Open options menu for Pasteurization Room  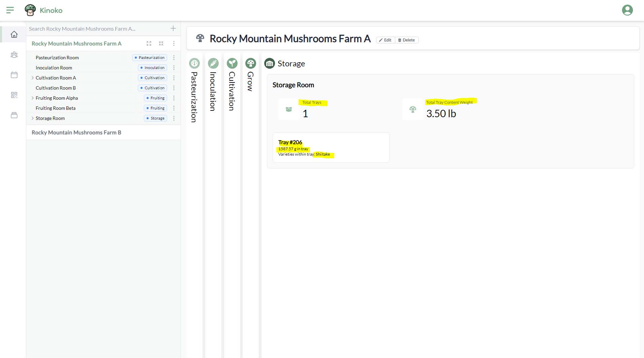[174, 58]
